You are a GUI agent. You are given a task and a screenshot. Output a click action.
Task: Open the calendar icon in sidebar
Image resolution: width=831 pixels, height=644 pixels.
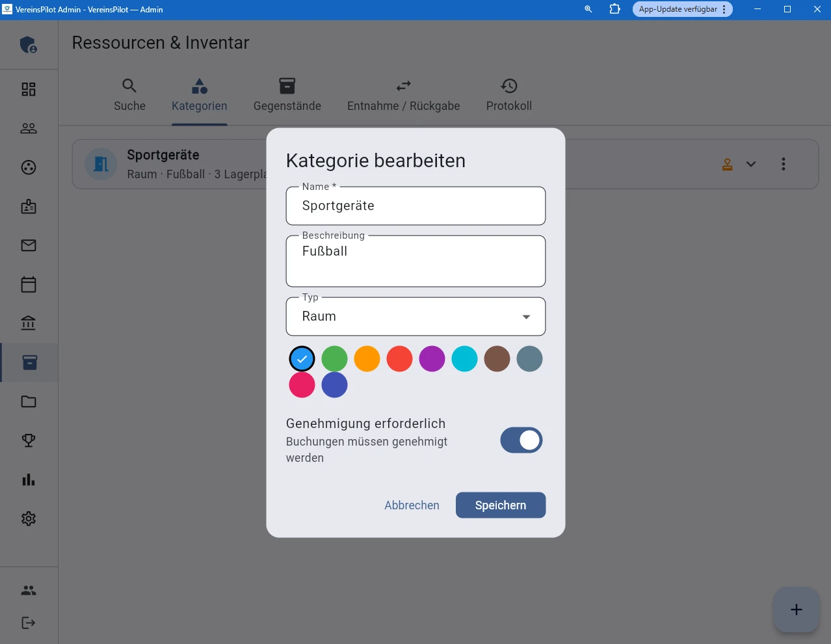[x=29, y=284]
